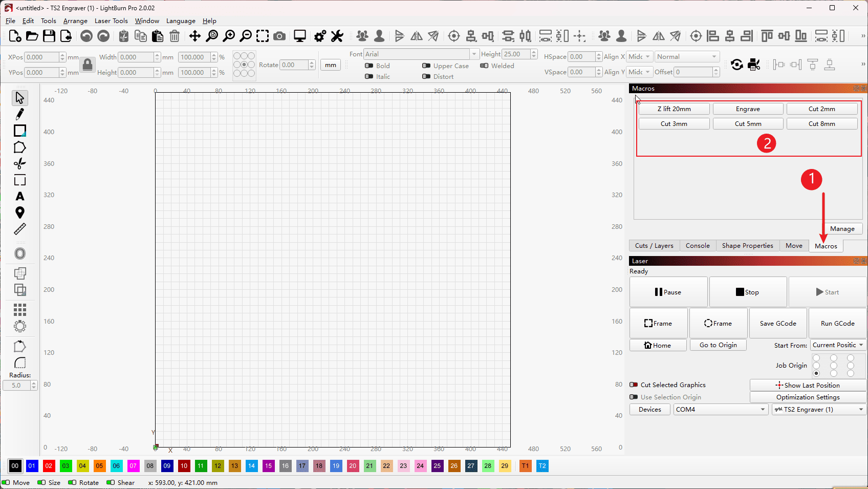Choose the Measure ruler tool
This screenshot has height=489, width=868.
click(x=19, y=229)
